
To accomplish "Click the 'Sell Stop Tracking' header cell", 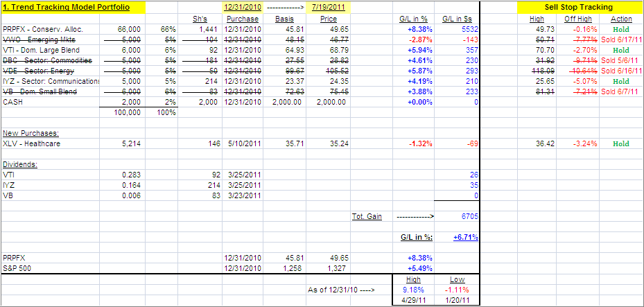I will [578, 8].
